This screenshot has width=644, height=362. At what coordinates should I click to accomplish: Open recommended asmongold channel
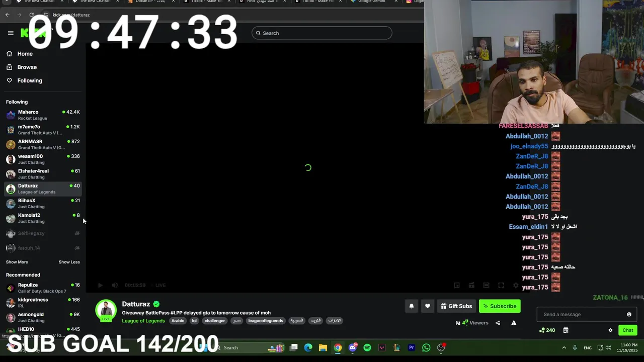(x=43, y=317)
